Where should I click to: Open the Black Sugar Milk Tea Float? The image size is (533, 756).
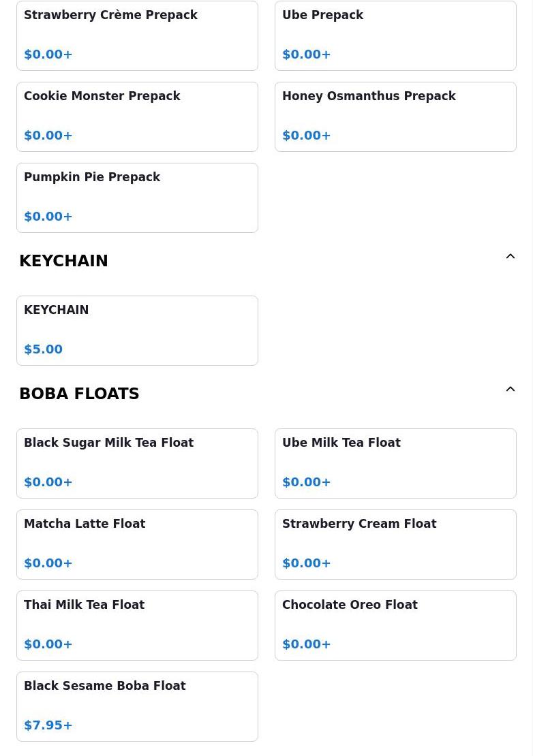pos(137,463)
